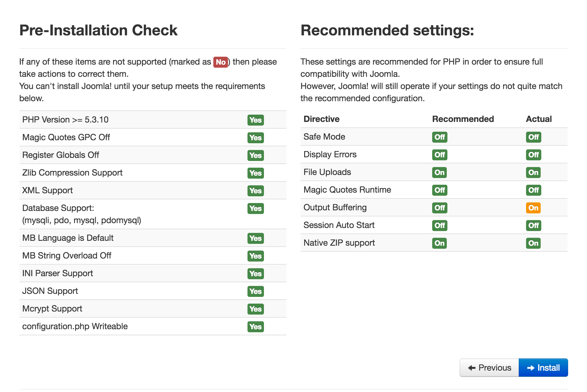
Task: Select the Actual column header
Action: pyautogui.click(x=539, y=119)
